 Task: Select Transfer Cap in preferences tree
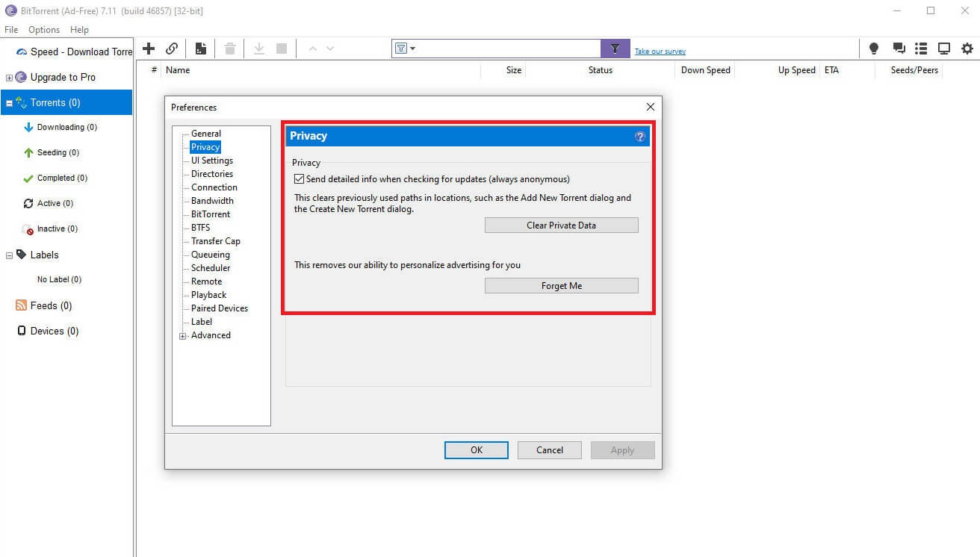tap(216, 241)
